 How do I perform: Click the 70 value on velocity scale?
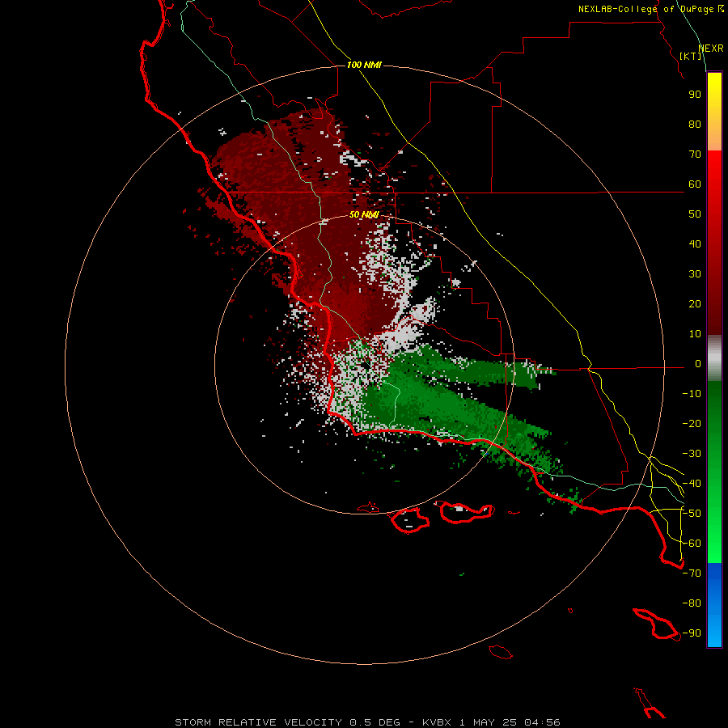tap(695, 154)
